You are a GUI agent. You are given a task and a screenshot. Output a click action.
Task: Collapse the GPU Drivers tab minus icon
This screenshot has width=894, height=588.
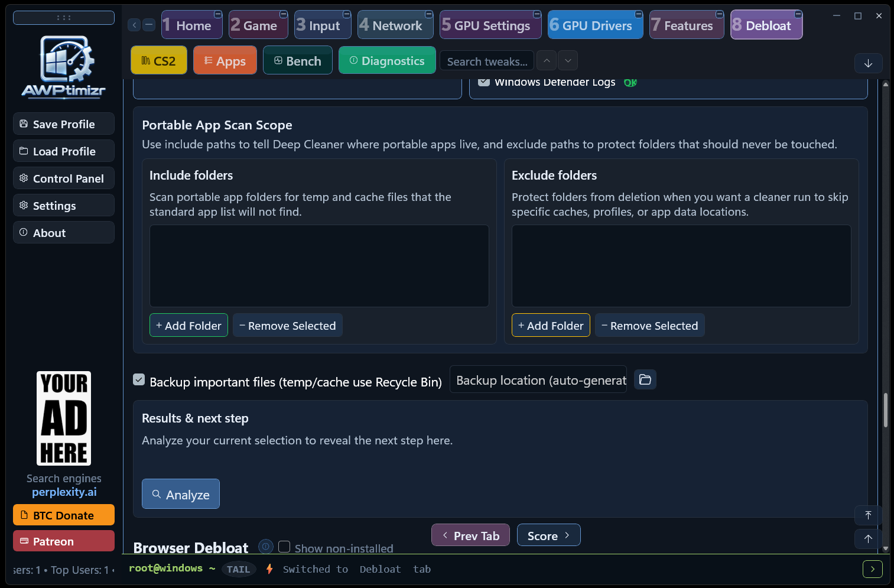click(639, 14)
